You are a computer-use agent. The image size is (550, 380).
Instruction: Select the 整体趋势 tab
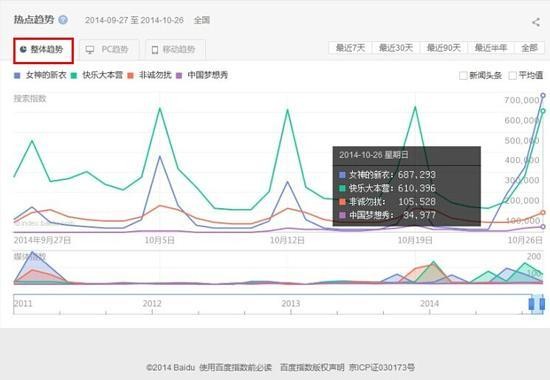point(43,51)
